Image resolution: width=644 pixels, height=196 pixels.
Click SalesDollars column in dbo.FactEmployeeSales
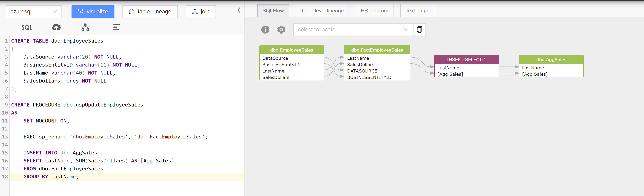pos(361,65)
